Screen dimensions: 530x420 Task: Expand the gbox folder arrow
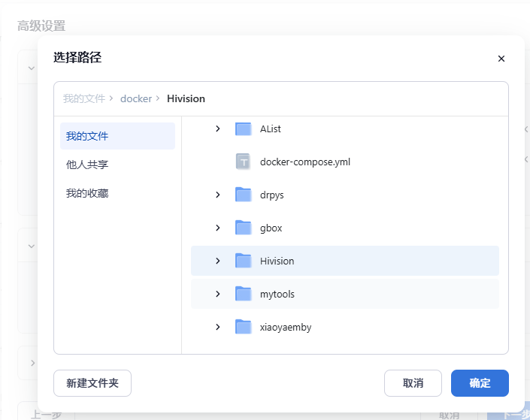click(x=218, y=228)
